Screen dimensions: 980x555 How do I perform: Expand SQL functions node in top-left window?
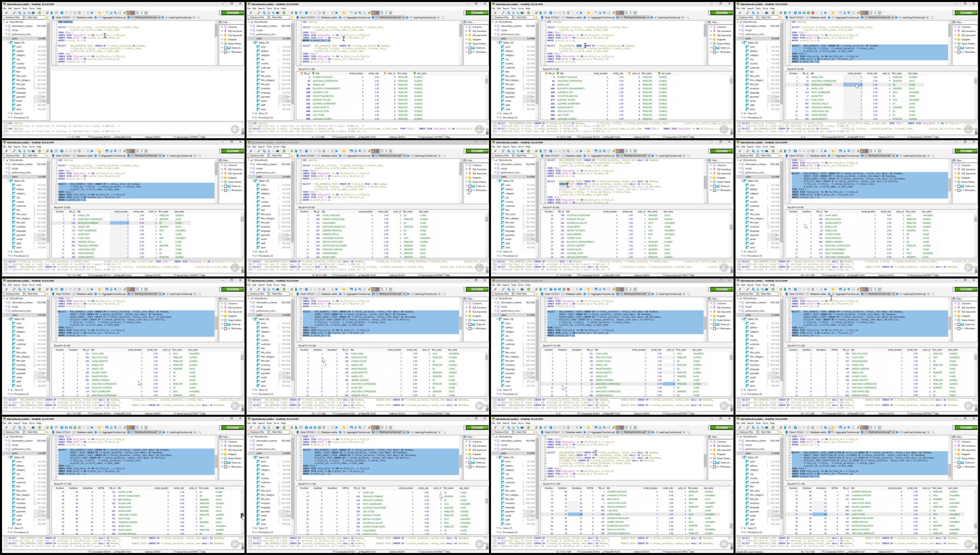tap(221, 31)
